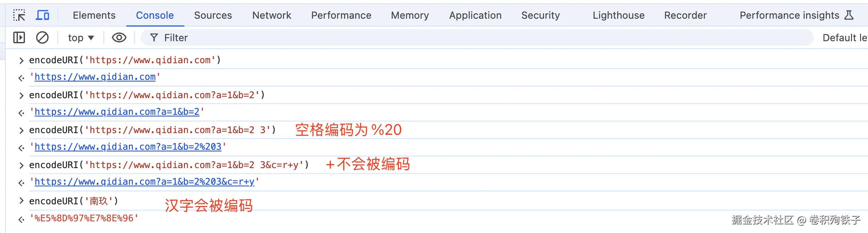868x233 pixels.
Task: Switch to the Sources tab
Action: [x=213, y=15]
